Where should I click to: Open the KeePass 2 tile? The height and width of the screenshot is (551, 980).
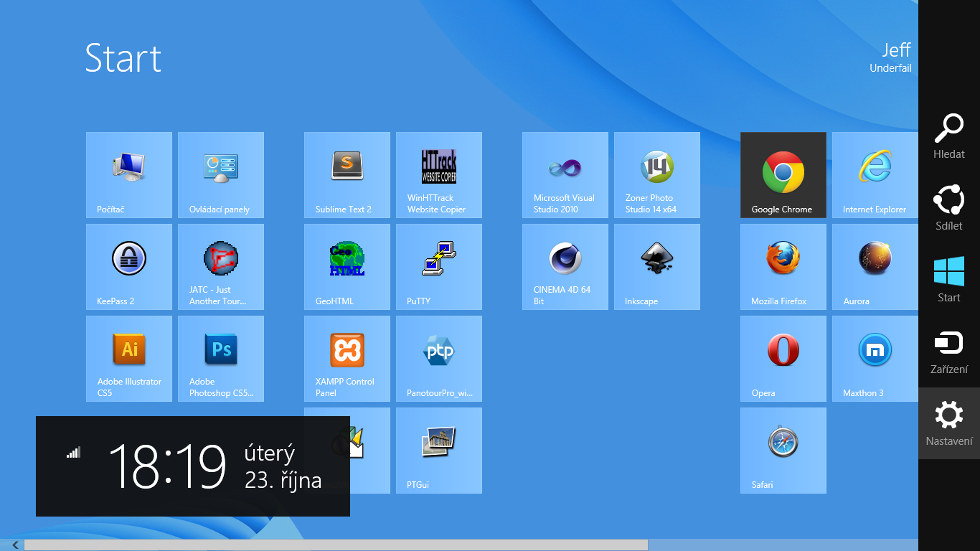coord(128,266)
